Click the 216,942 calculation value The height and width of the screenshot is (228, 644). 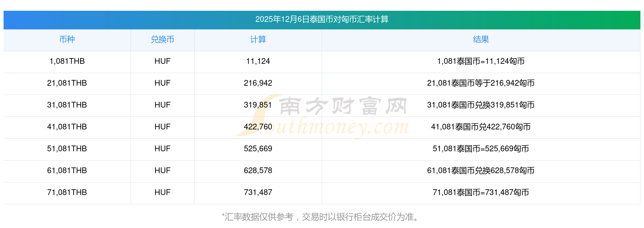click(x=258, y=83)
